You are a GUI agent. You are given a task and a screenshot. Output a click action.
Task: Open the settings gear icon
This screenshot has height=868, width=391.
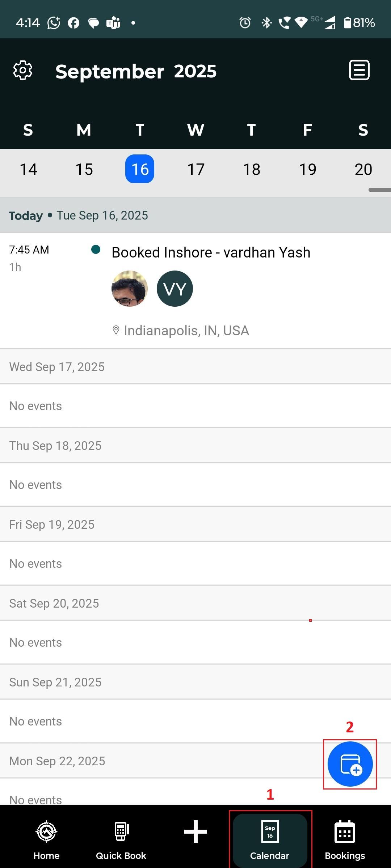(x=23, y=70)
